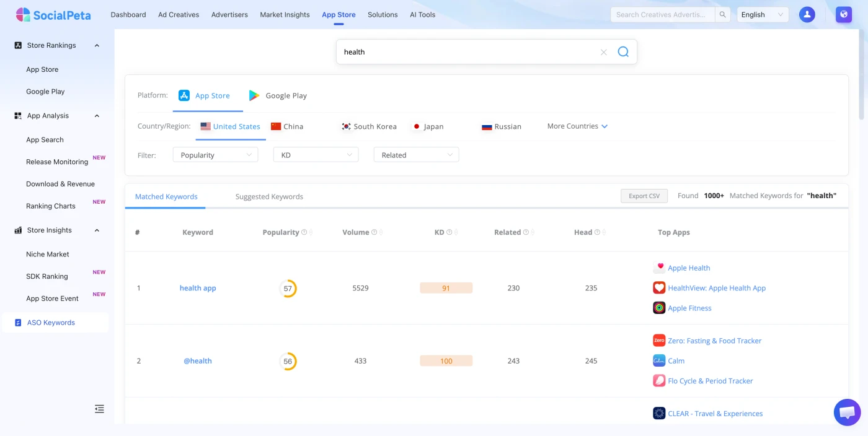Switch to the Matched Keywords tab
Viewport: 868px width, 436px height.
coord(166,196)
